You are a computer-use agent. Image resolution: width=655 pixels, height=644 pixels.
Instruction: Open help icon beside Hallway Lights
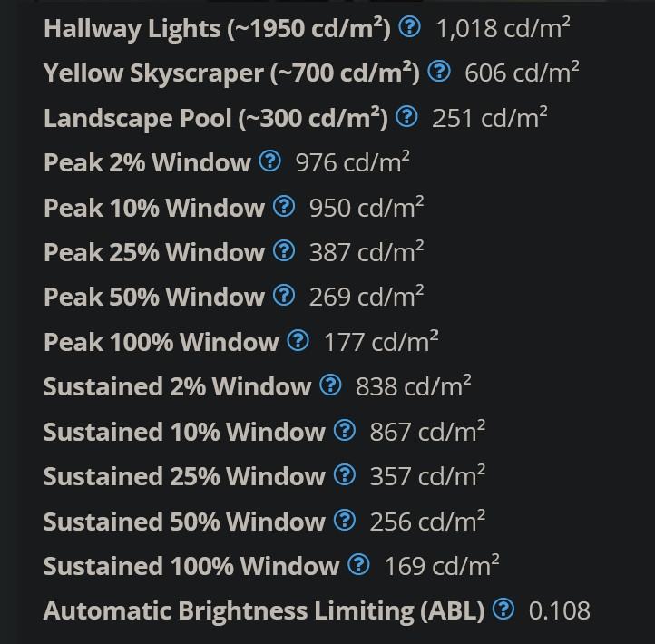pos(409,27)
